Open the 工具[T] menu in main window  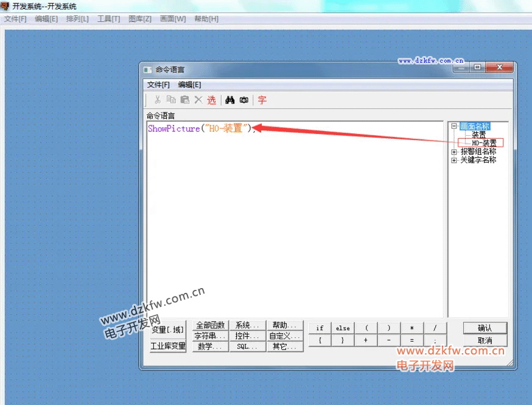click(108, 19)
